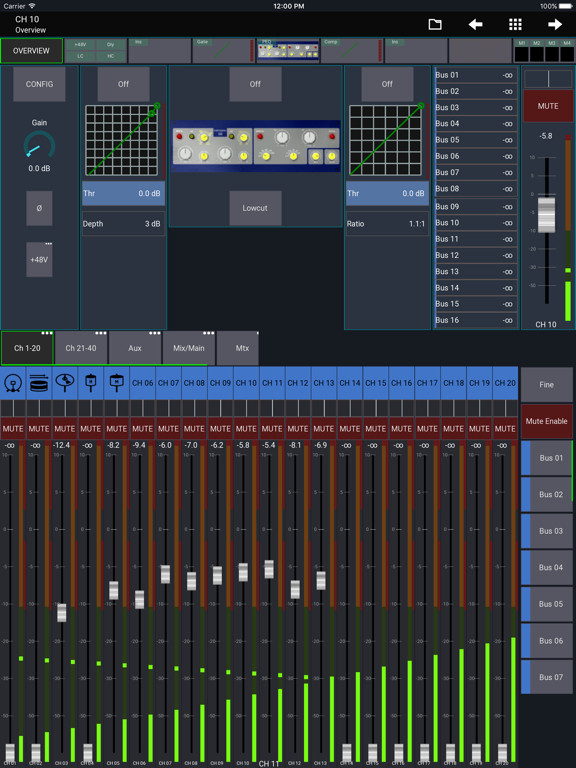Go to previous channel with left arrow
Image resolution: width=576 pixels, height=768 pixels.
tap(475, 24)
